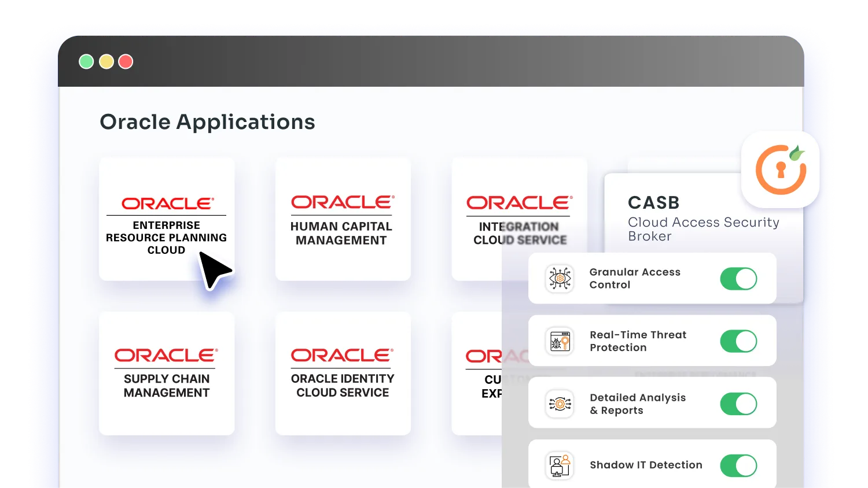Click the orange padlock app logo
Image resolution: width=868 pixels, height=488 pixels.
coord(780,169)
